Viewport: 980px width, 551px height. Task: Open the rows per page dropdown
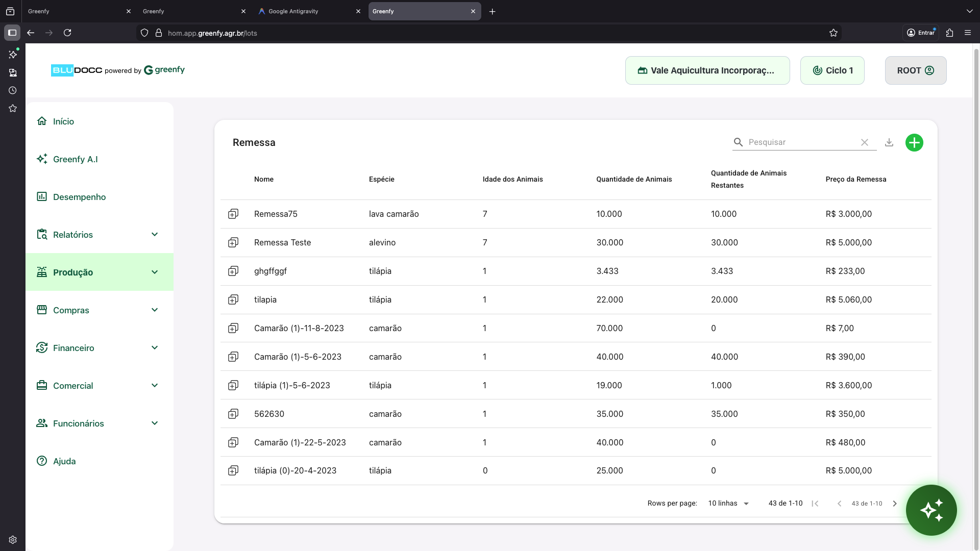[x=728, y=504]
